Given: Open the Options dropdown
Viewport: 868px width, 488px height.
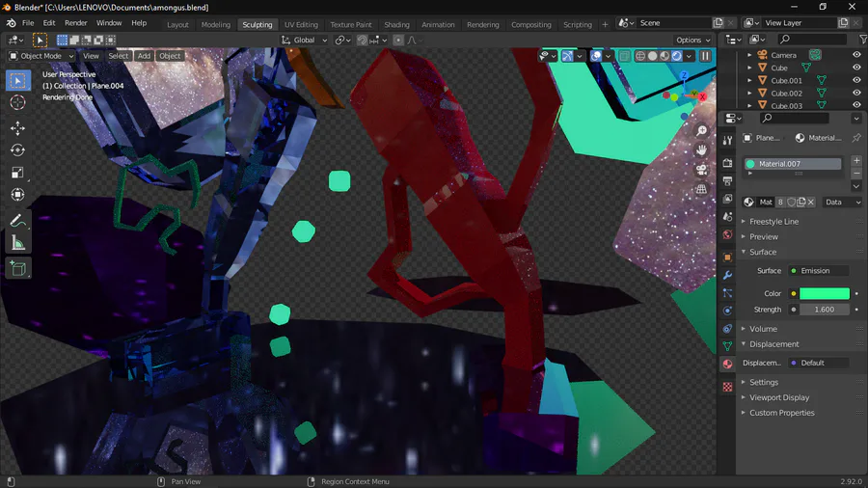Looking at the screenshot, I should [x=693, y=40].
